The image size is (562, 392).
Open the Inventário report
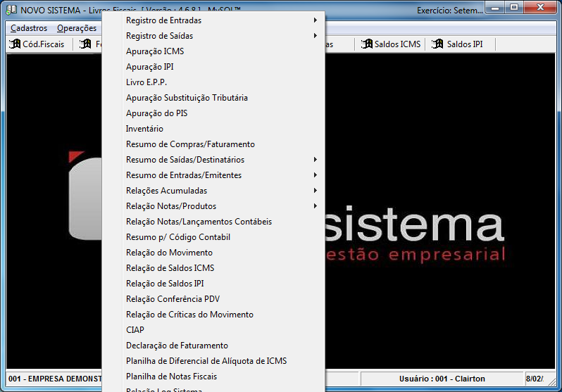point(213,129)
